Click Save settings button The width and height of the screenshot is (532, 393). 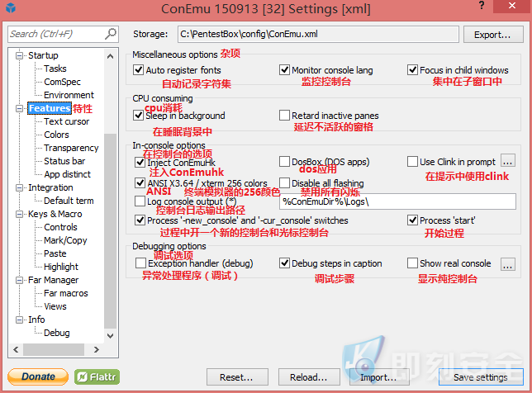pyautogui.click(x=481, y=377)
